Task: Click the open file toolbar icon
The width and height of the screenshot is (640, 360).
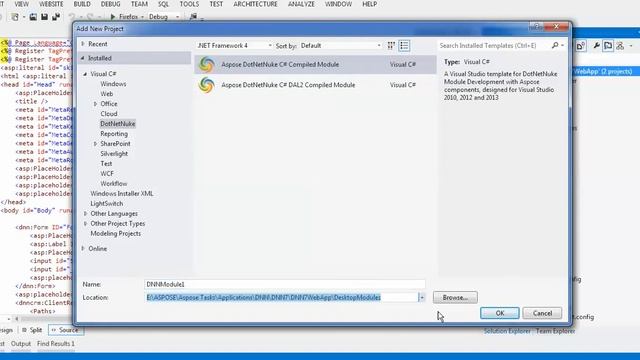Action: [33, 17]
